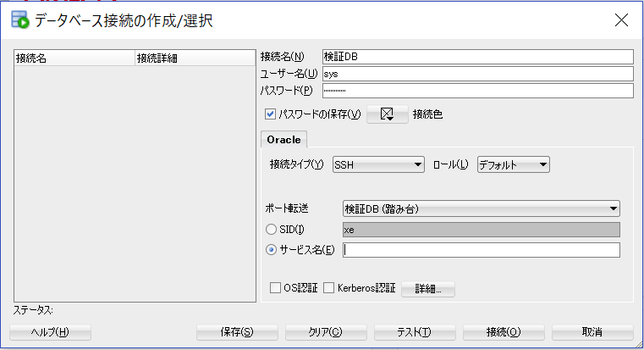Viewport: 644px width, 350px height.
Task: Enable the OS認証 checkbox
Action: point(275,288)
